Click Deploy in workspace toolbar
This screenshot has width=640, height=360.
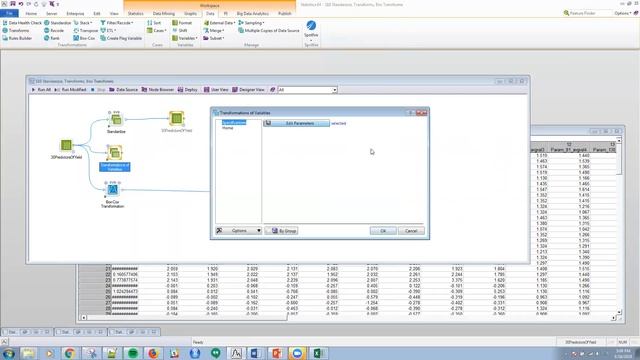tap(187, 89)
